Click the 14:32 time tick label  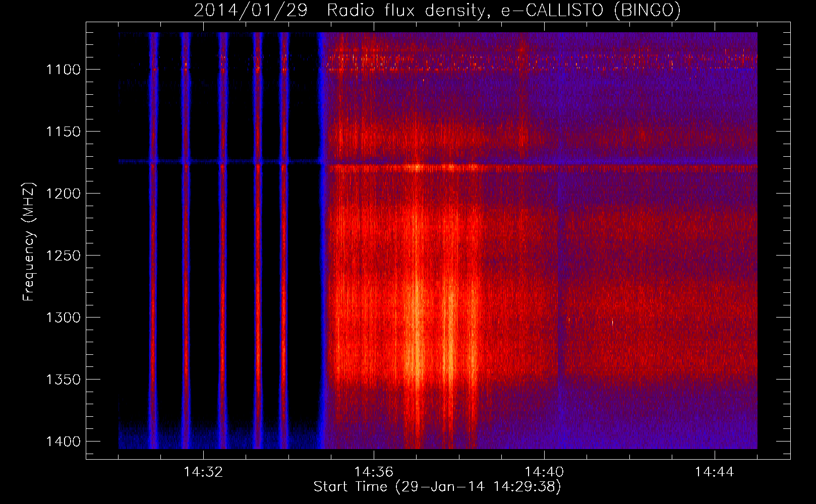[x=203, y=472]
